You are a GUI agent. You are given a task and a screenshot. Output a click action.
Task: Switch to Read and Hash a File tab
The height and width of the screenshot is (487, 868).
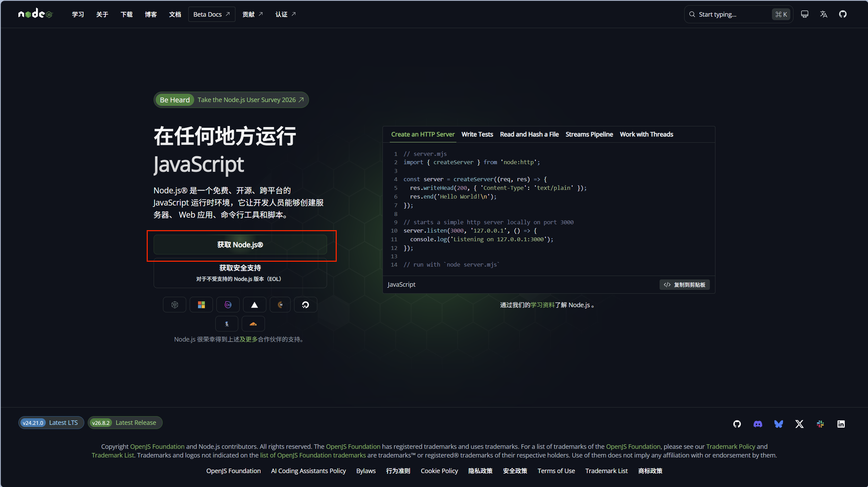coord(529,134)
